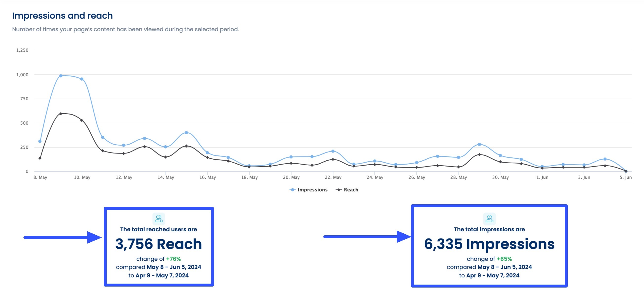Select the Impressions and reach section heading
The image size is (644, 290).
[62, 16]
